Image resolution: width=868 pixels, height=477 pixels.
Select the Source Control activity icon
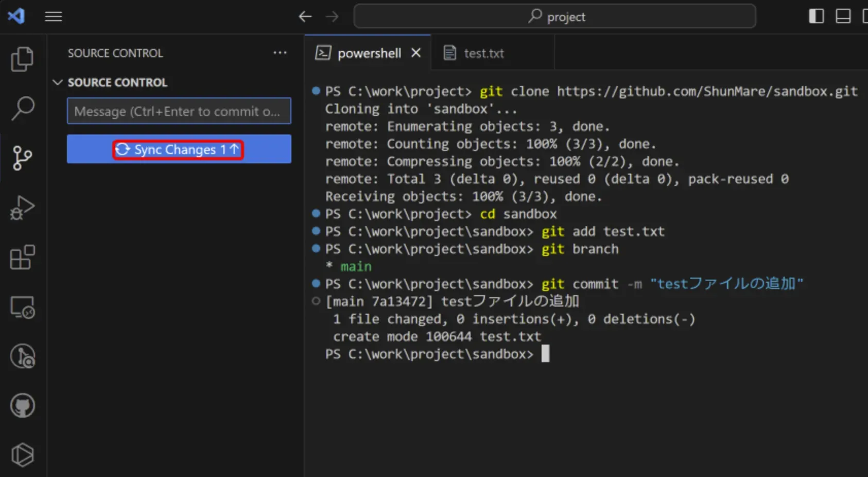pos(22,158)
